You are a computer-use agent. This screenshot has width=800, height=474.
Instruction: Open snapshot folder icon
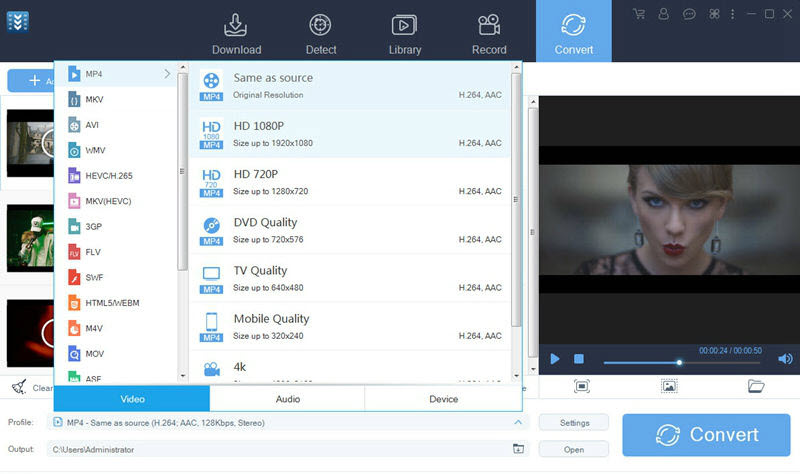click(x=756, y=386)
